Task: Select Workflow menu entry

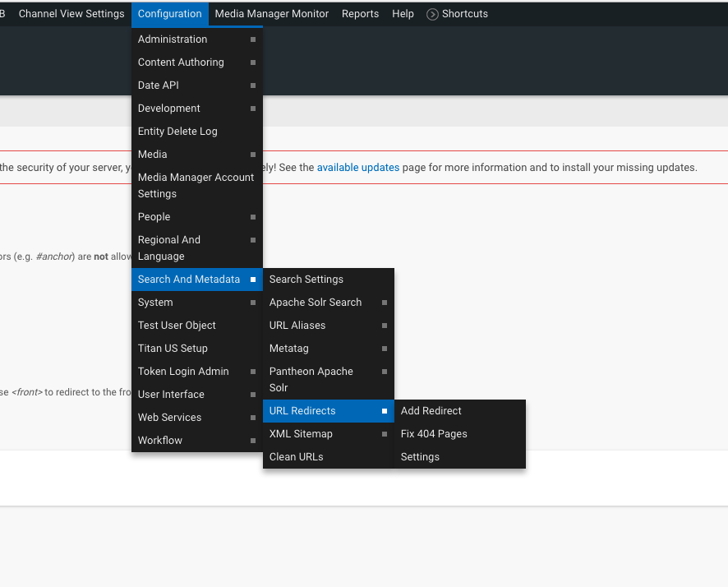Action: point(197,441)
